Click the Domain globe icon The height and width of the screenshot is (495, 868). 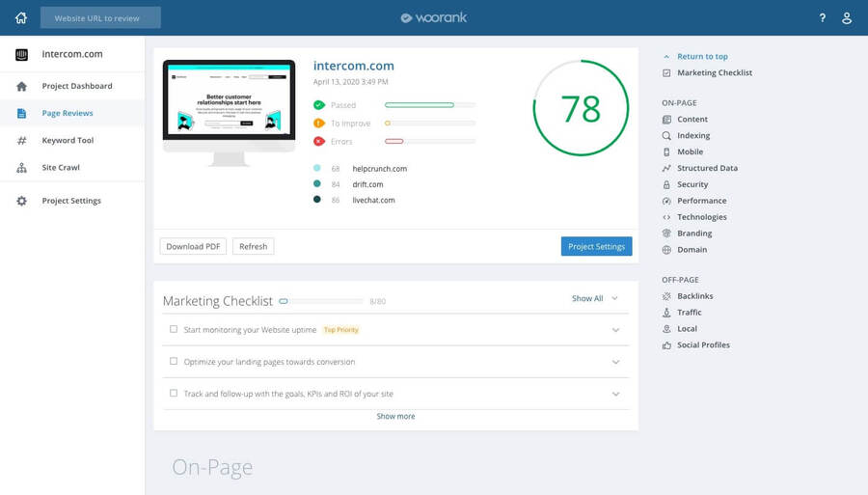[666, 250]
